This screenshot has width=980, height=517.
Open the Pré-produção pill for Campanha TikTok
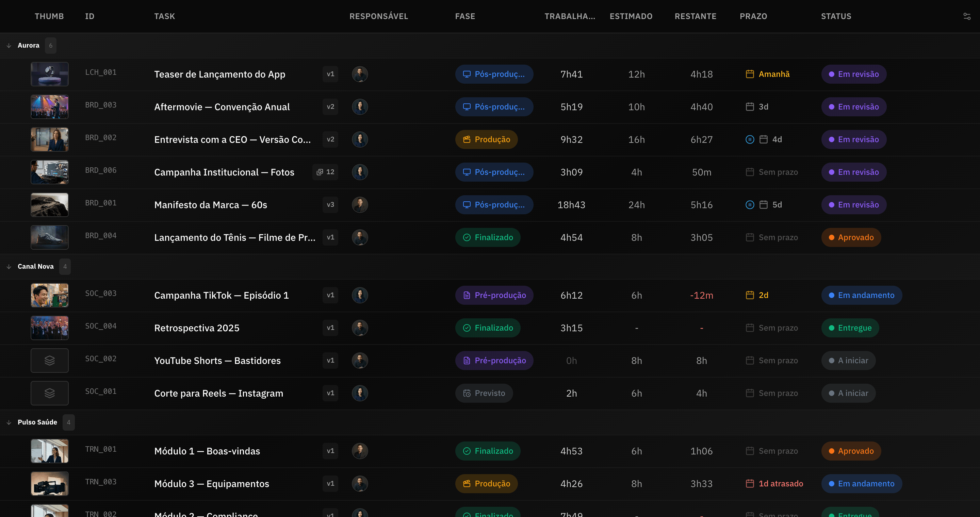[494, 295]
